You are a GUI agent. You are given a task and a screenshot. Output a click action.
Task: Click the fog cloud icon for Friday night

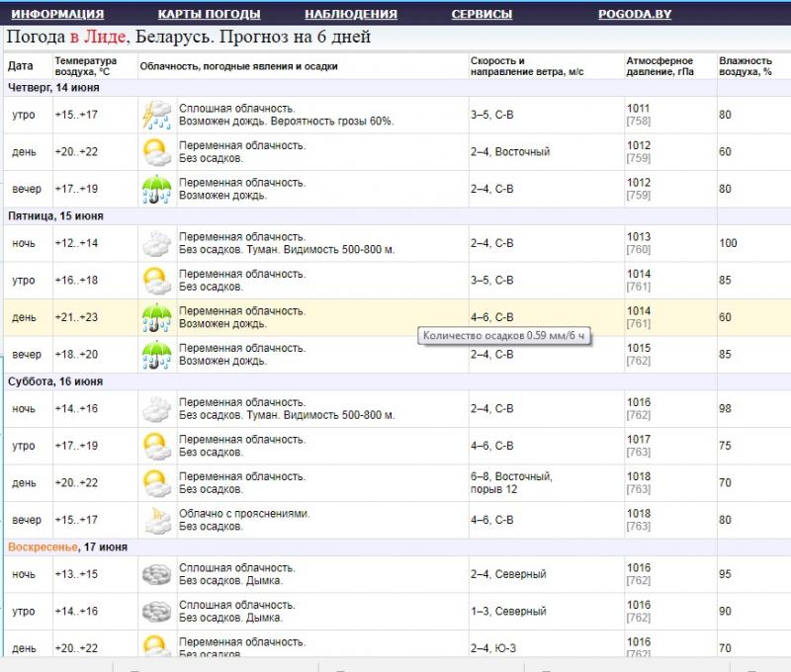coord(156,243)
